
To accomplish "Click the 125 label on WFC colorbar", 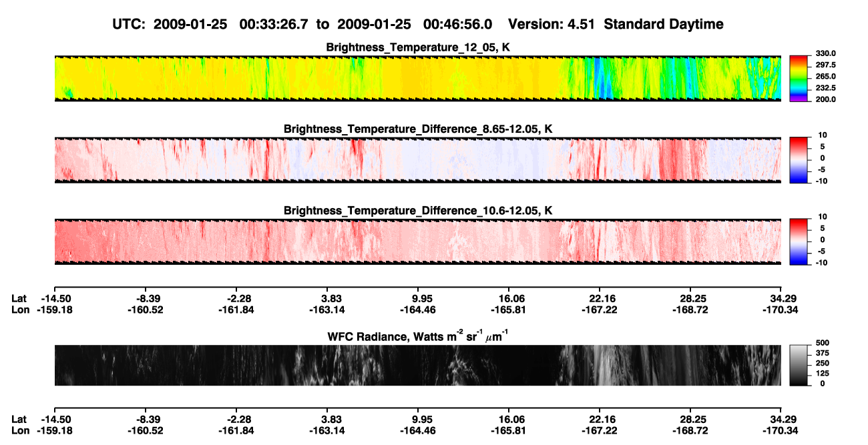I will coord(822,374).
